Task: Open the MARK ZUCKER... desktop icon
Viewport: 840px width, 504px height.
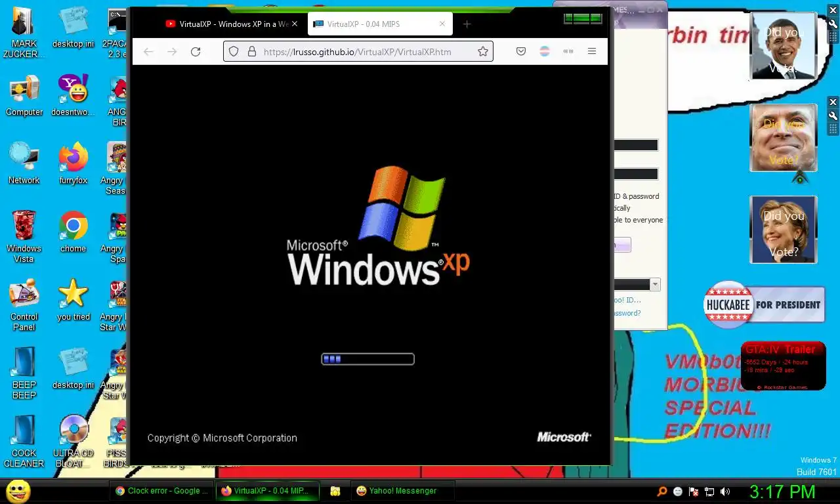Action: tap(24, 33)
